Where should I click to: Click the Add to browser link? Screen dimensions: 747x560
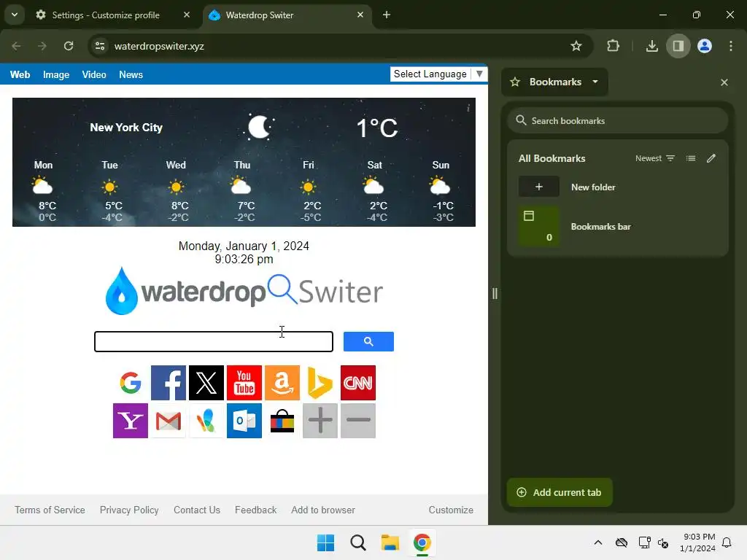[323, 510]
